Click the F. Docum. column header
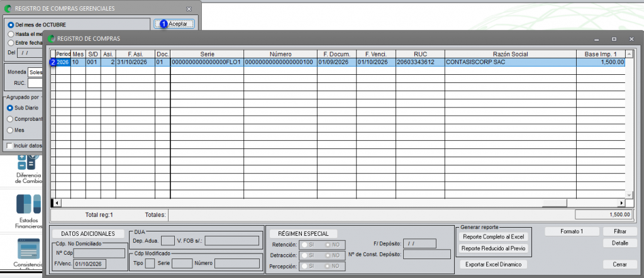The width and height of the screenshot is (644, 278). tap(337, 54)
